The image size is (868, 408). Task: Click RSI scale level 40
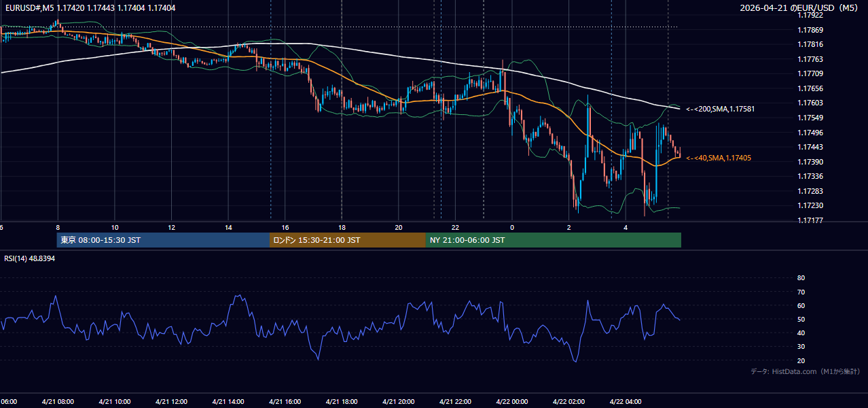(801, 333)
